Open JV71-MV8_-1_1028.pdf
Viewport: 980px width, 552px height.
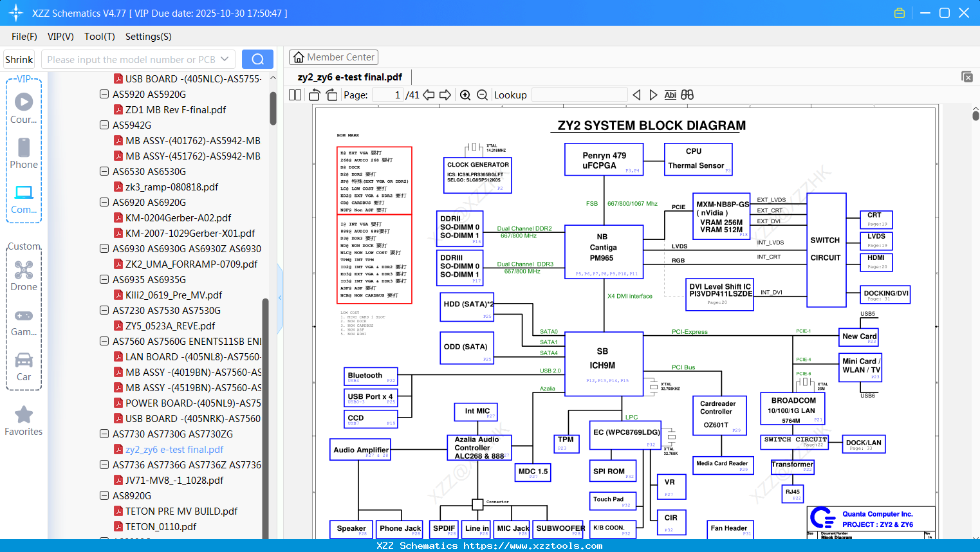pyautogui.click(x=174, y=480)
